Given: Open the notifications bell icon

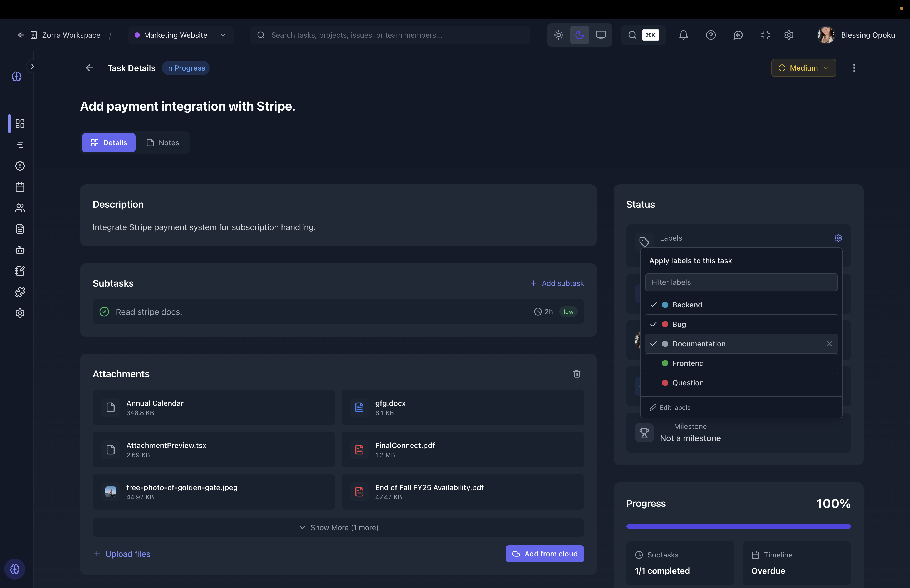Looking at the screenshot, I should (683, 35).
